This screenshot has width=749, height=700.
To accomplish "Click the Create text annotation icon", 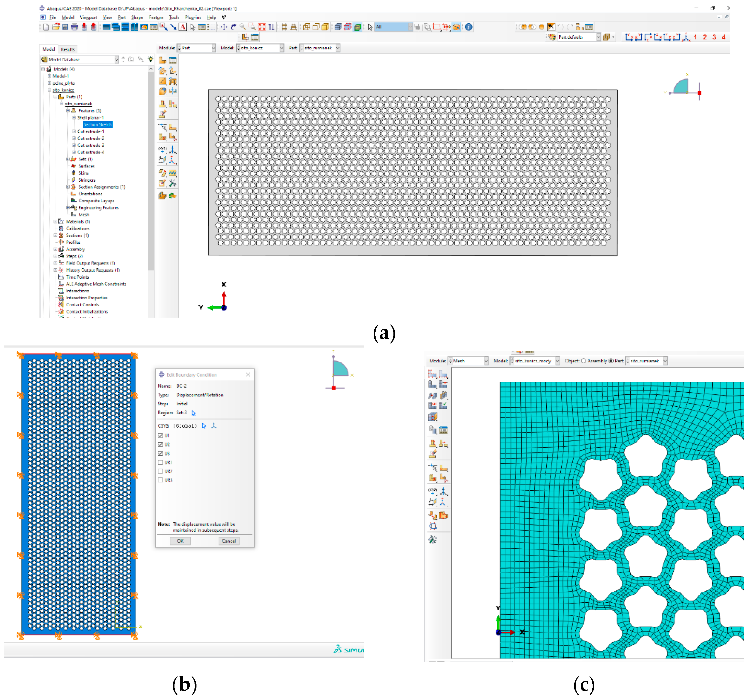I will [x=183, y=27].
